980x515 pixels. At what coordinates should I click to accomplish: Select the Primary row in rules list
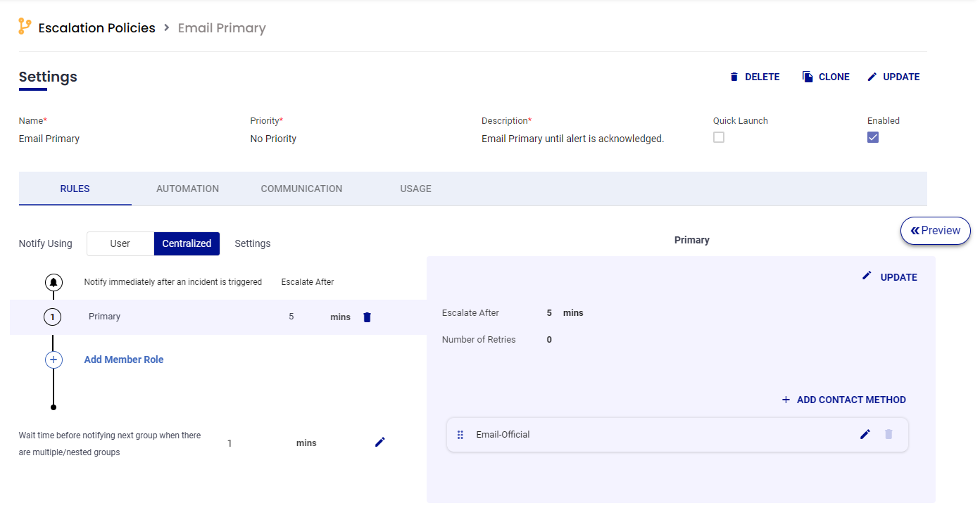pos(218,317)
